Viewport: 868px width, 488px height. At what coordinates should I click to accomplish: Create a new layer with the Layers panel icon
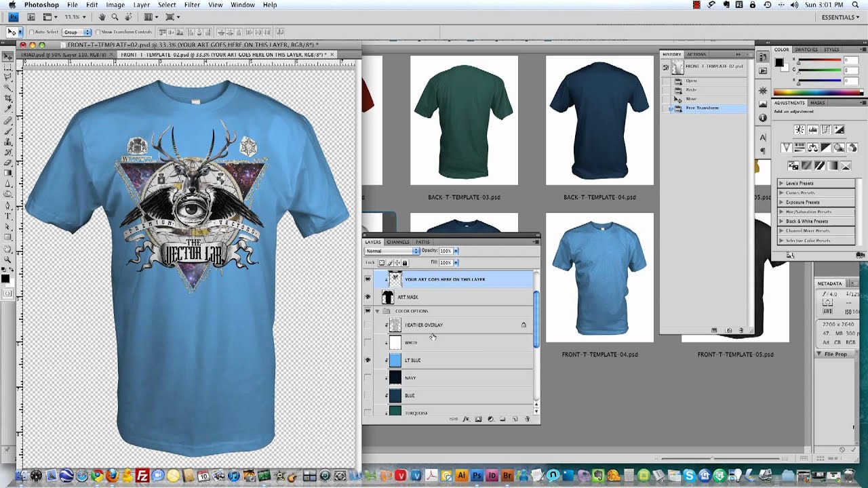[515, 420]
